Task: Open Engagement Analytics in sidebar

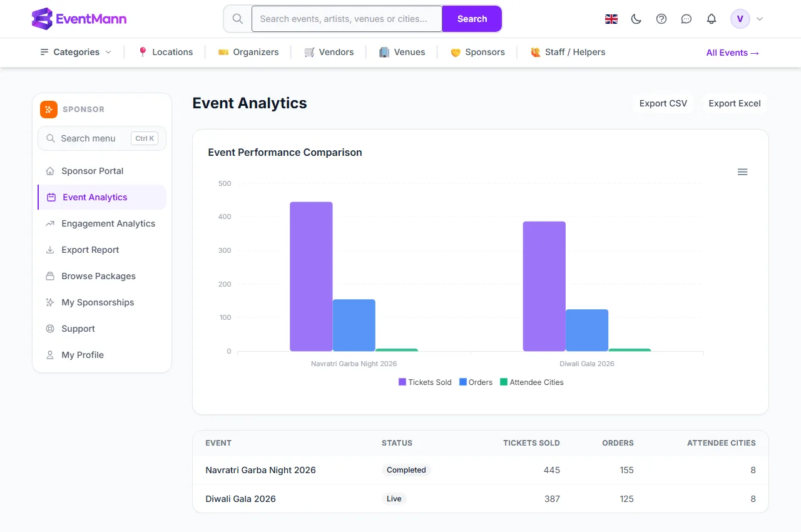Action: click(x=102, y=223)
